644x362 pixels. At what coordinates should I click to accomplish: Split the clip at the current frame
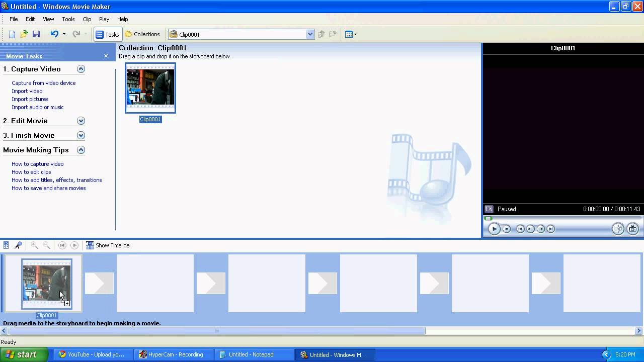pos(618,229)
